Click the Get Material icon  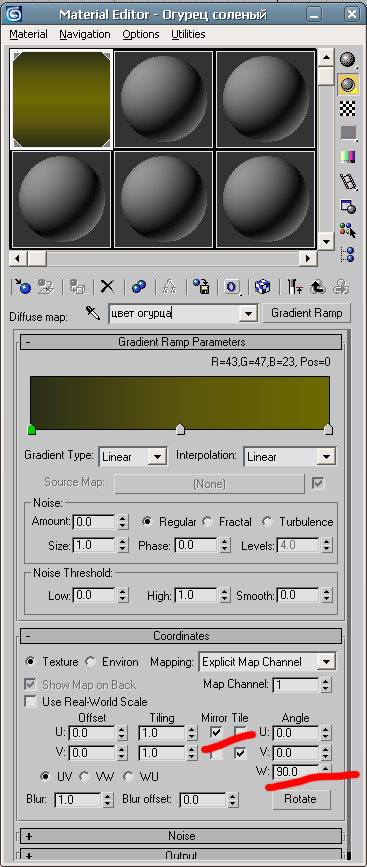point(22,286)
